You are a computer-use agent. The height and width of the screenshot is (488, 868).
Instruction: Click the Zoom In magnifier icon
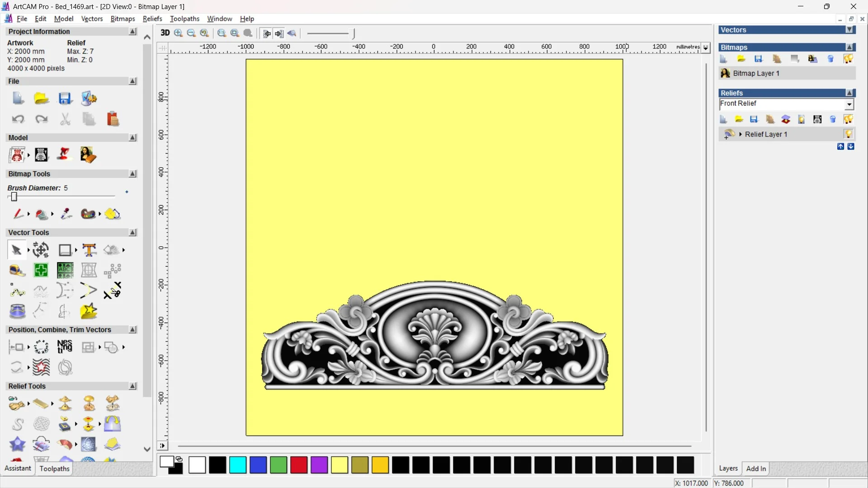coord(179,33)
